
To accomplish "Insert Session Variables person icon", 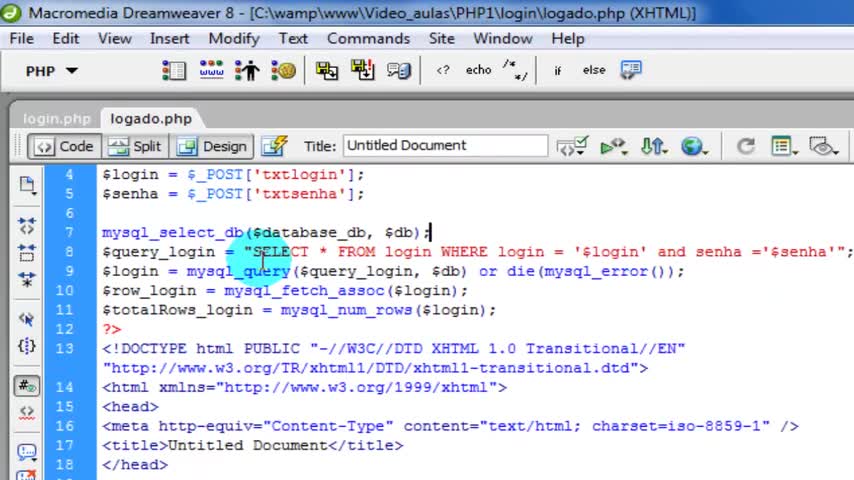I will click(247, 70).
